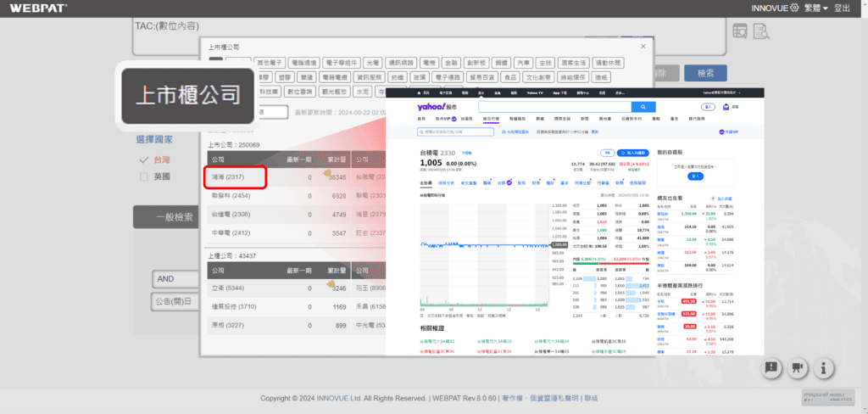Click the 登出 logout link
Image resolution: width=868 pixels, height=414 pixels.
point(843,8)
